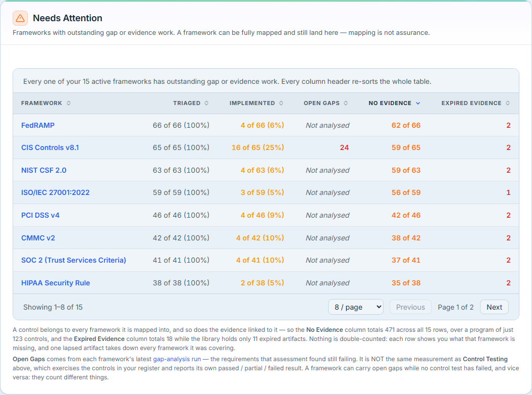The image size is (532, 395).
Task: Open the CIS Controls v8.1 framework
Action: tap(50, 147)
